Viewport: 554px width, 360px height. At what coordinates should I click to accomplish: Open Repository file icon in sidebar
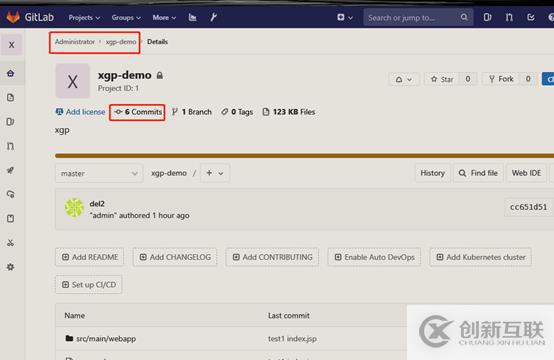(11, 98)
